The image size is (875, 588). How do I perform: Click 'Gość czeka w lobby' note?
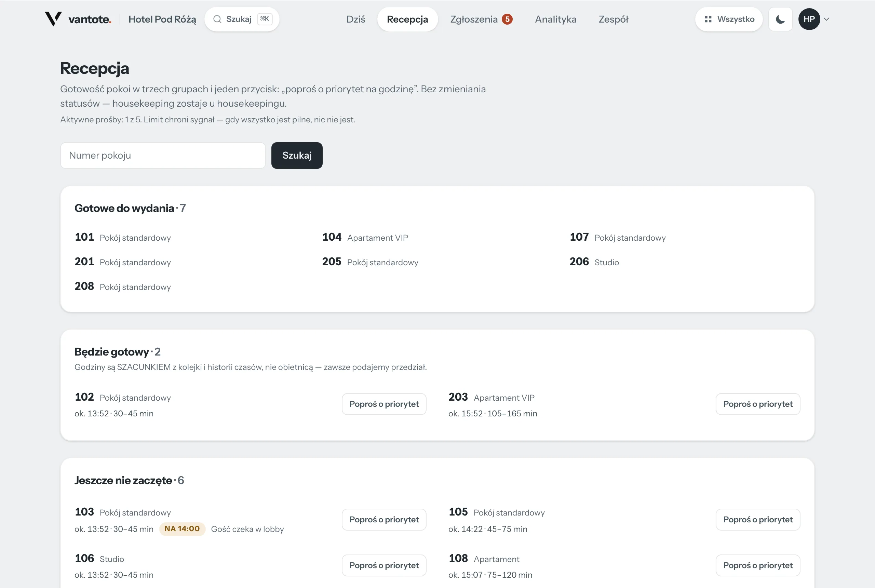pyautogui.click(x=247, y=529)
